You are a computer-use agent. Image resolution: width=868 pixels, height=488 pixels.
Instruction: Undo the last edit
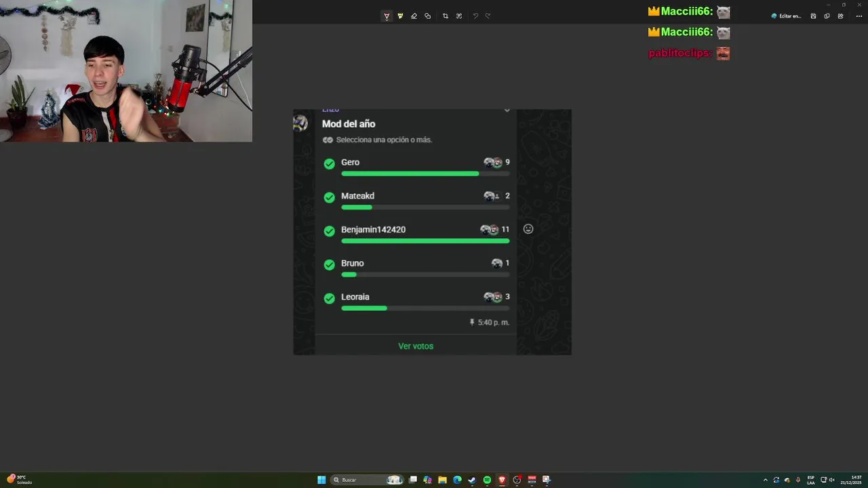(475, 16)
